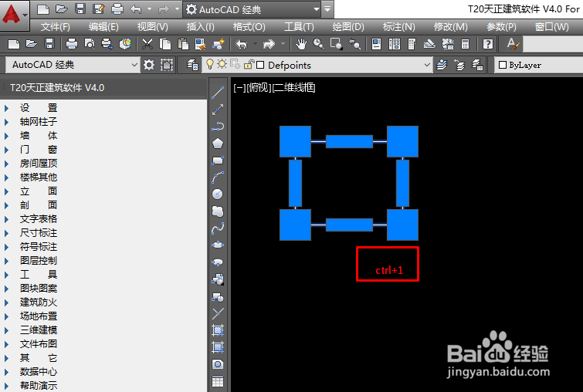
Task: Click the 3D Print icon
Action: 125,44
